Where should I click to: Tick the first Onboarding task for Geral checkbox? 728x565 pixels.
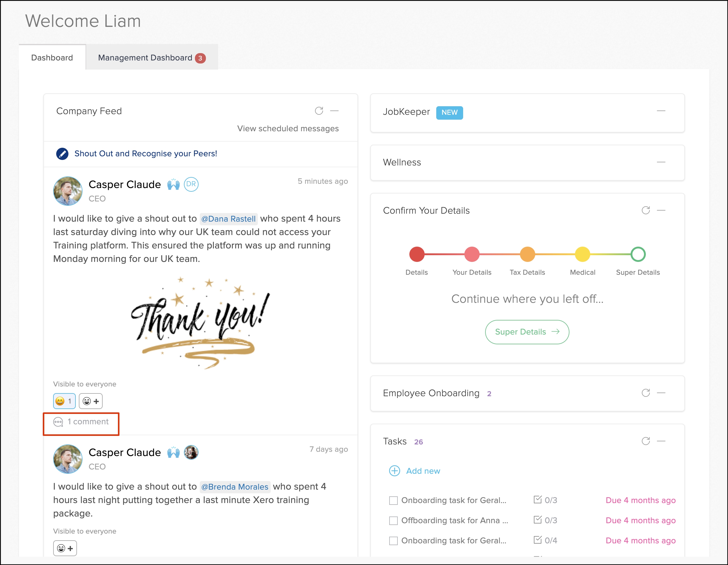(393, 500)
